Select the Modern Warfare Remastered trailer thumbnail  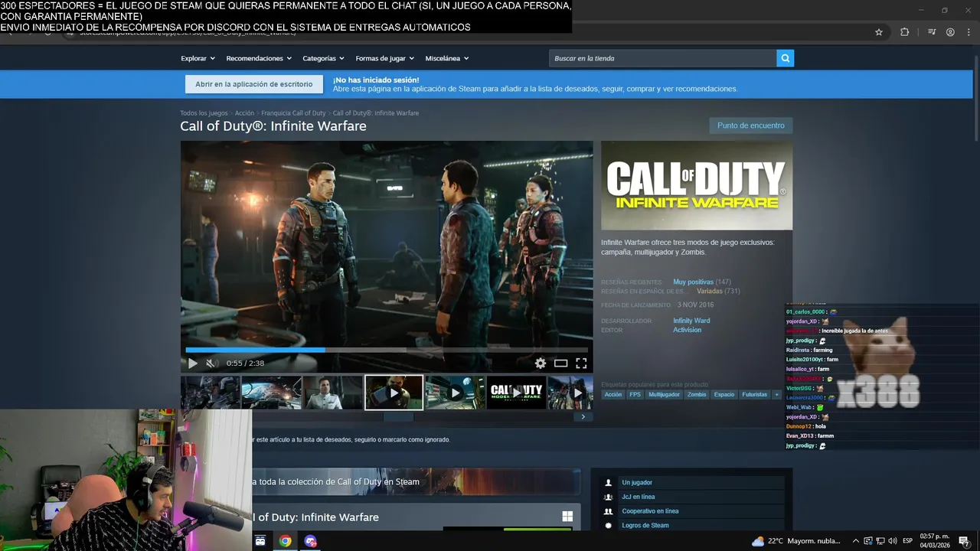[x=516, y=393]
